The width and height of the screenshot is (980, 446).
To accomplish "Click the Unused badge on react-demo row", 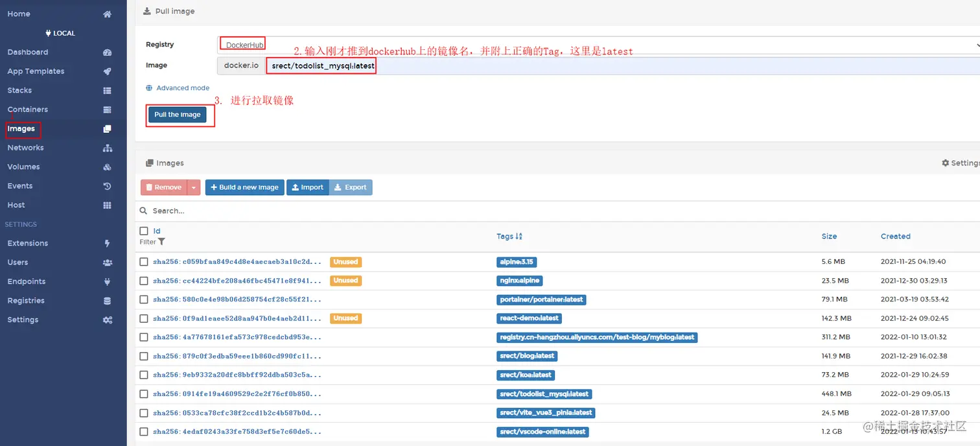I will point(345,318).
